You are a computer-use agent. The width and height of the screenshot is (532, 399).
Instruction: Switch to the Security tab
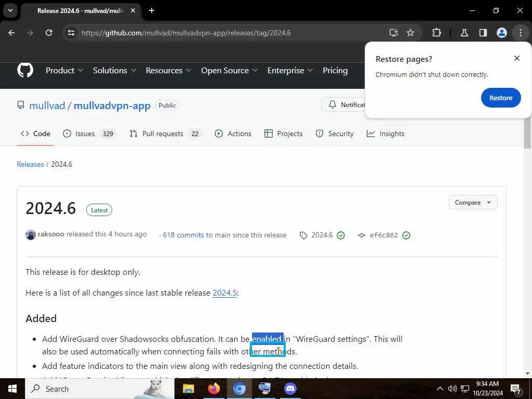click(x=335, y=134)
